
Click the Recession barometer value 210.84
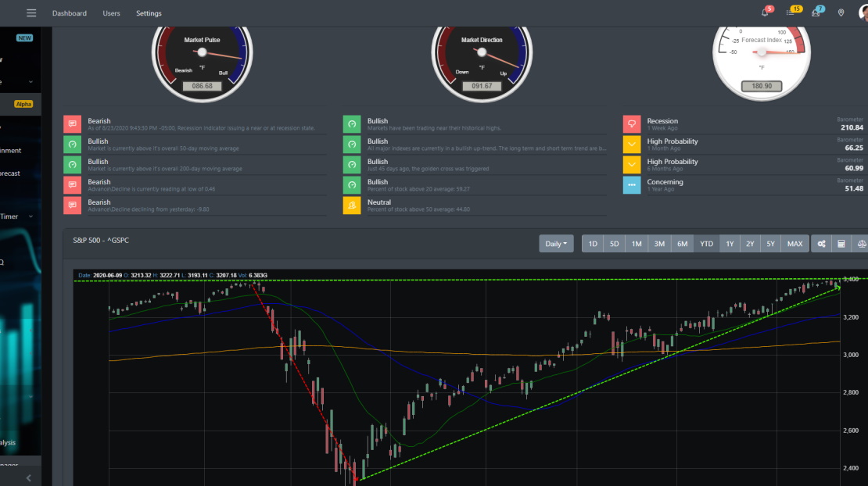tap(852, 127)
